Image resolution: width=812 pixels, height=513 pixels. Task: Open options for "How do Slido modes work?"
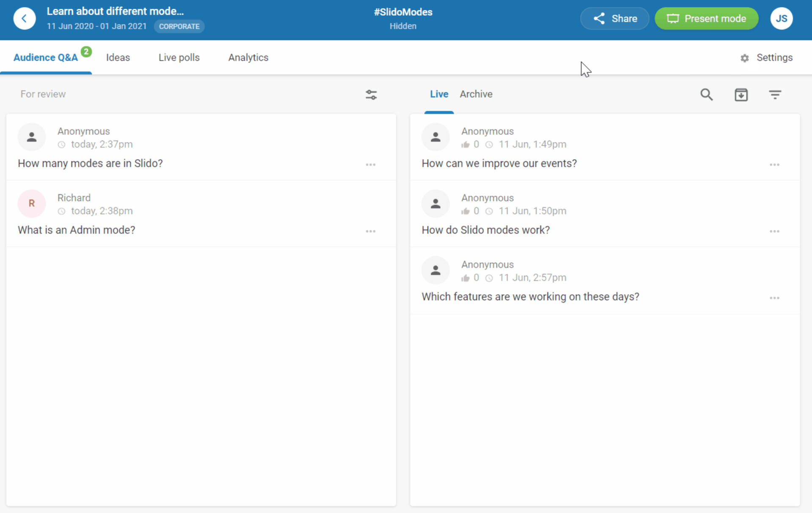(774, 232)
